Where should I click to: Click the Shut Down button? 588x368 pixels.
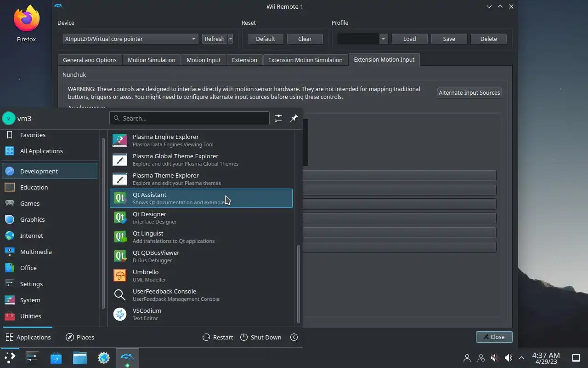pos(260,337)
